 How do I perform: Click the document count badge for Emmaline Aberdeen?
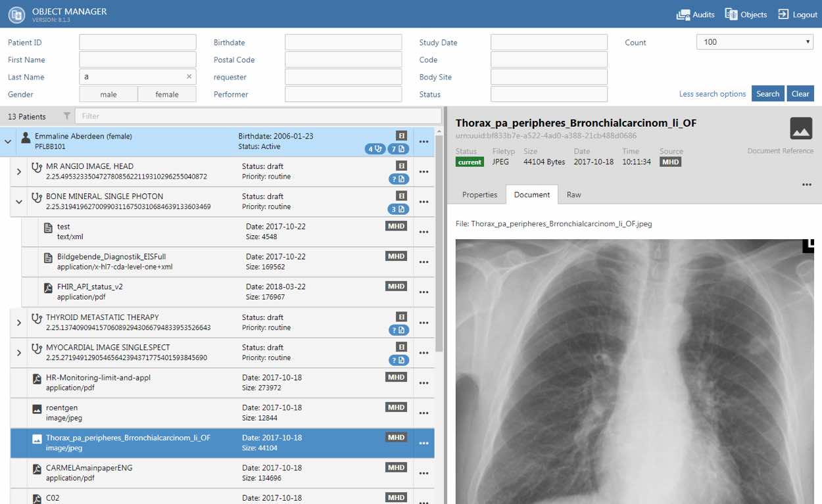[x=399, y=149]
